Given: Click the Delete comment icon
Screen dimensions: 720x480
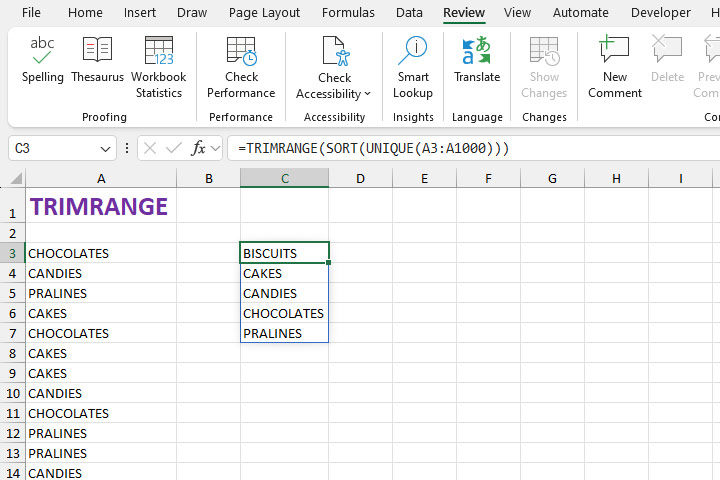Looking at the screenshot, I should 667,49.
